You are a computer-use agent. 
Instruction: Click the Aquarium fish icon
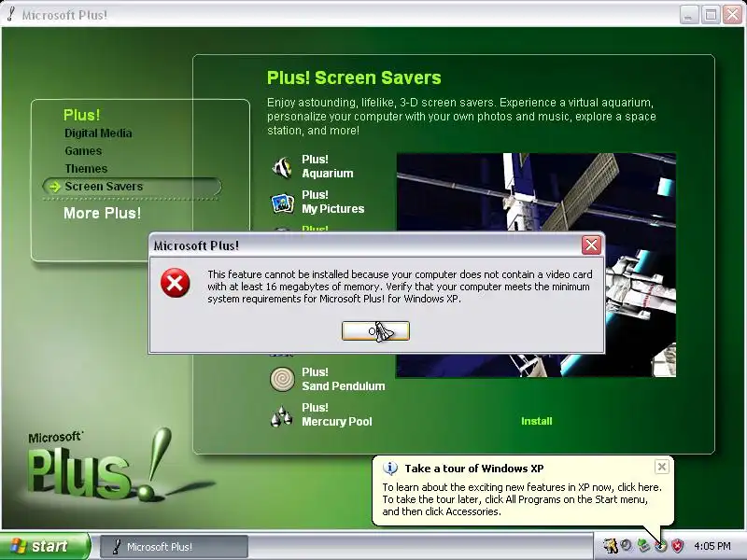tap(282, 167)
